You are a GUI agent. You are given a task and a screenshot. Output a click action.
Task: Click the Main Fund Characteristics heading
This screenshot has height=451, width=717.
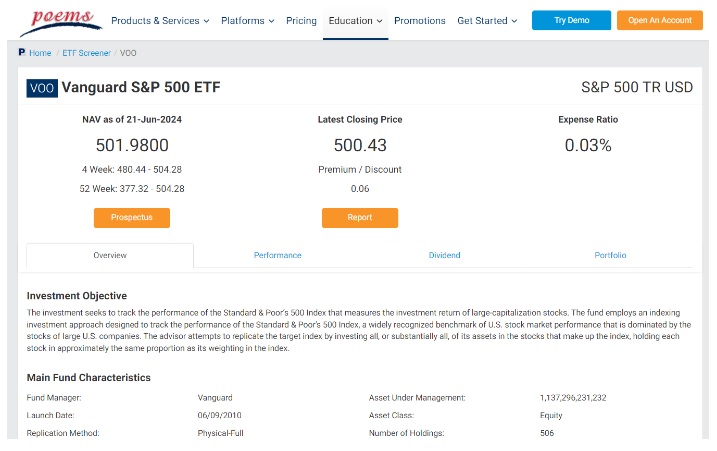[x=89, y=378]
